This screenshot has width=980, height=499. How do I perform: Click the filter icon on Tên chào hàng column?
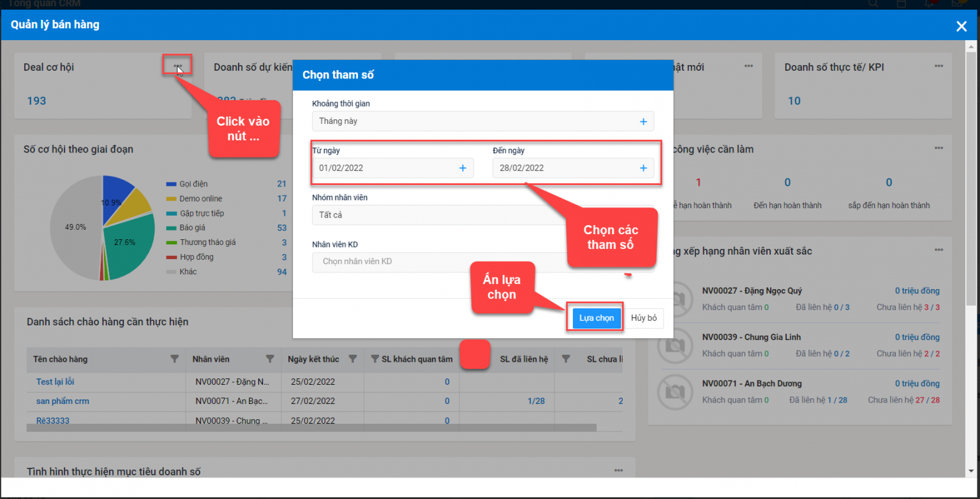click(175, 359)
